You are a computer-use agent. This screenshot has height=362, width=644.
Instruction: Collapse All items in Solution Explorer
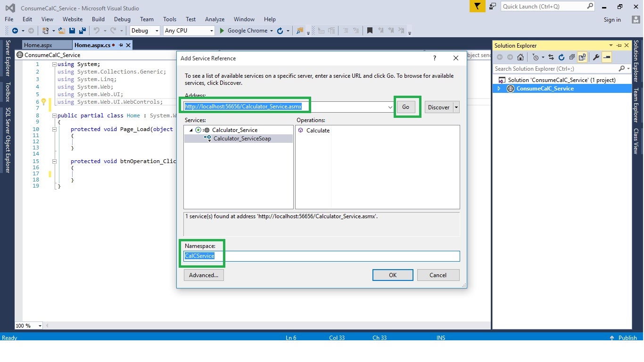click(x=572, y=57)
